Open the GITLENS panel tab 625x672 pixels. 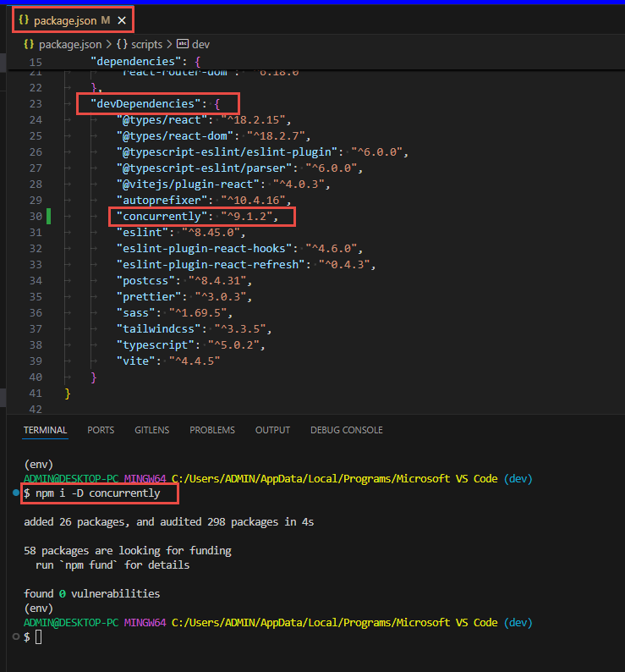151,430
